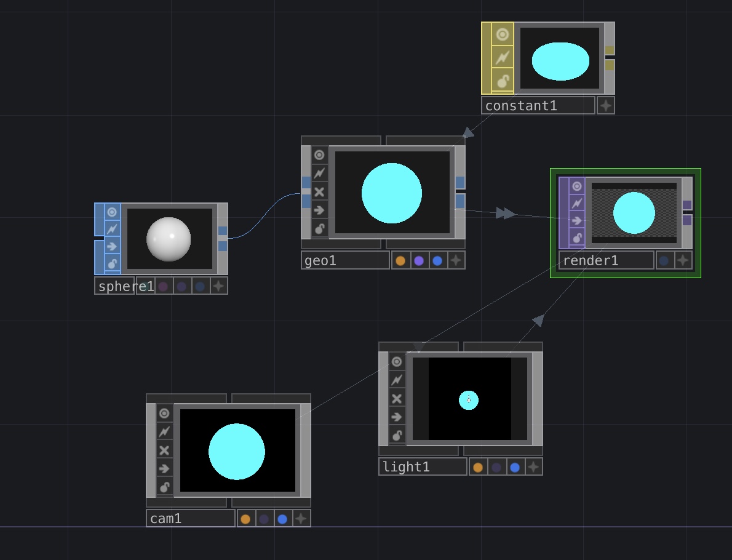Click the star button under light1
Image resolution: width=732 pixels, height=560 pixels.
(533, 467)
